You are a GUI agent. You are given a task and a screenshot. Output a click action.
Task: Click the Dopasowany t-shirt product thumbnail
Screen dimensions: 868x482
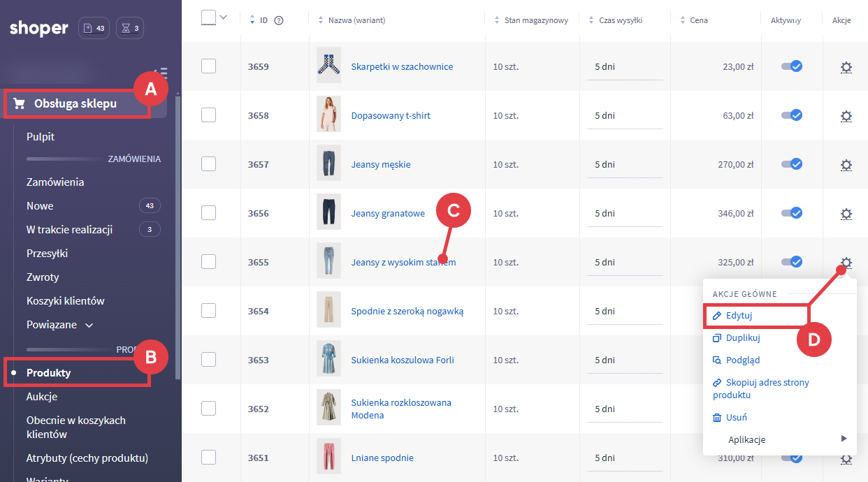click(328, 114)
